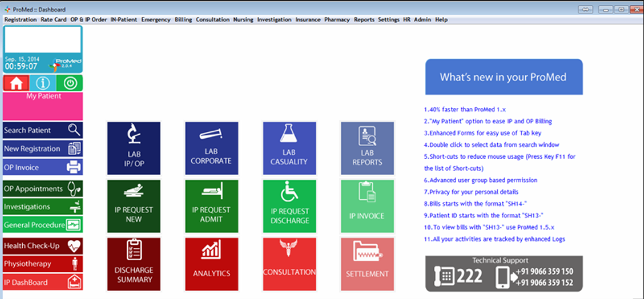Click note '7.Privacy for your personal details'

pos(471,192)
